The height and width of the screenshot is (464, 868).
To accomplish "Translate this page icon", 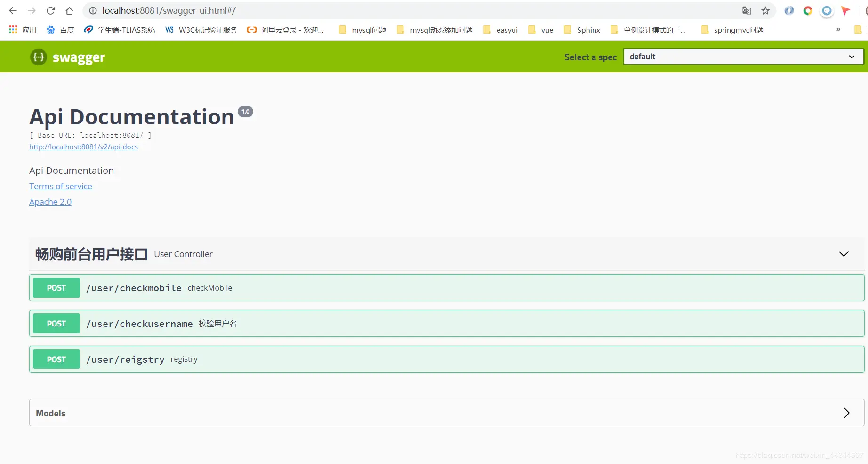I will tap(747, 10).
